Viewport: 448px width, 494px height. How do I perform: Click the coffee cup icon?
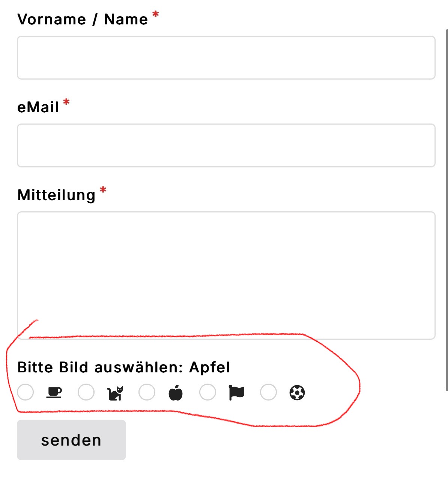(x=54, y=393)
